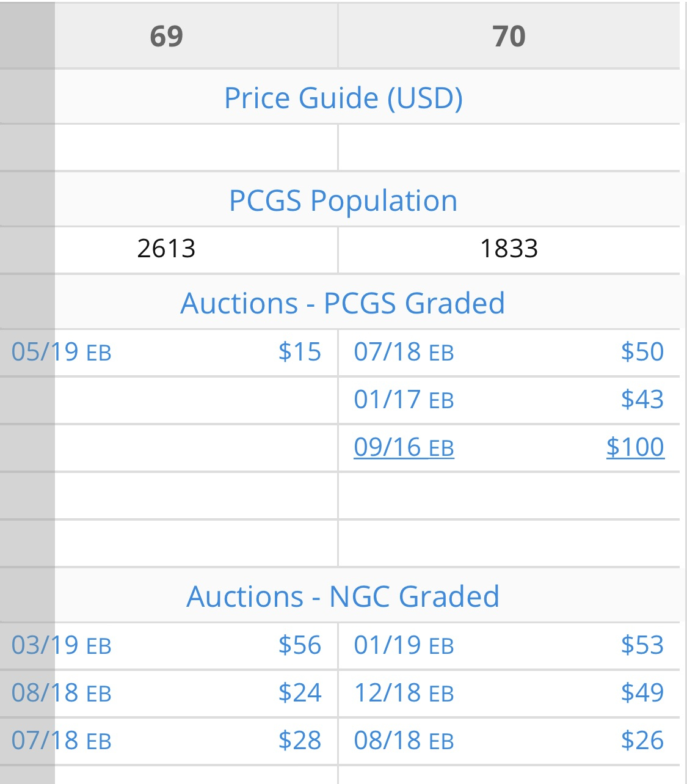
Task: Open the 08/18 EB $24 NGC auction
Action: tap(166, 694)
